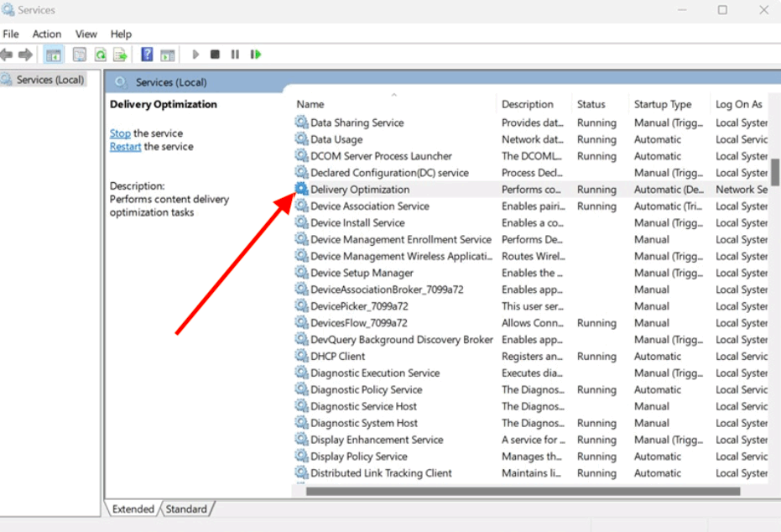Select the Extended tab
The image size is (781, 532).
[x=133, y=509]
